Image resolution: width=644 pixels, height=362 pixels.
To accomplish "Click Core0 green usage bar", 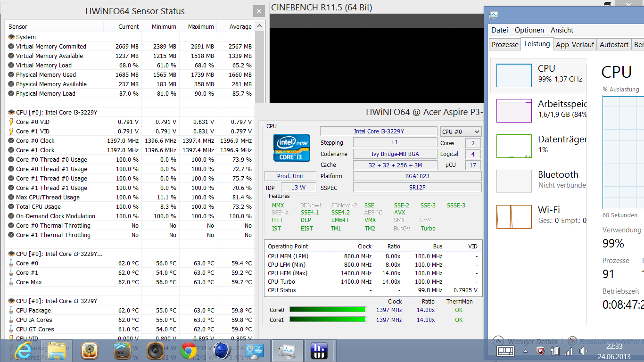I will click(328, 310).
